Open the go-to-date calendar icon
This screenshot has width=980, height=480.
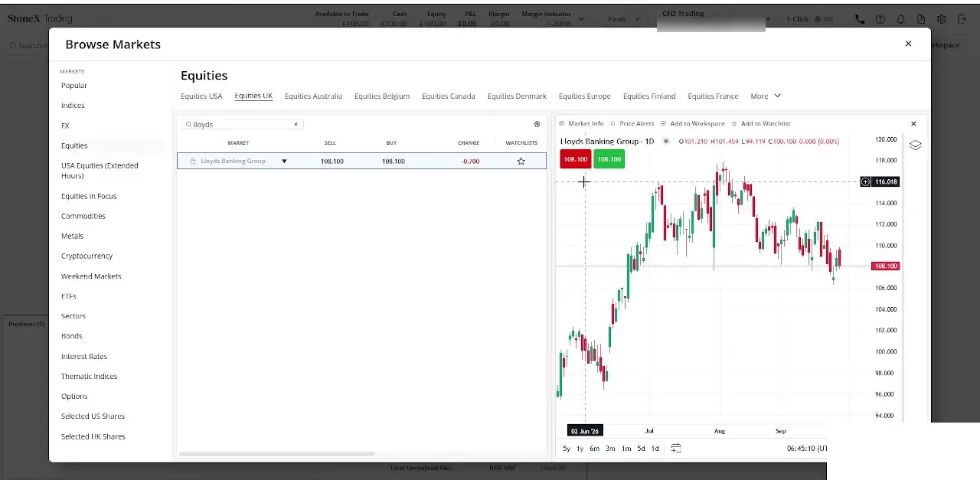(676, 448)
